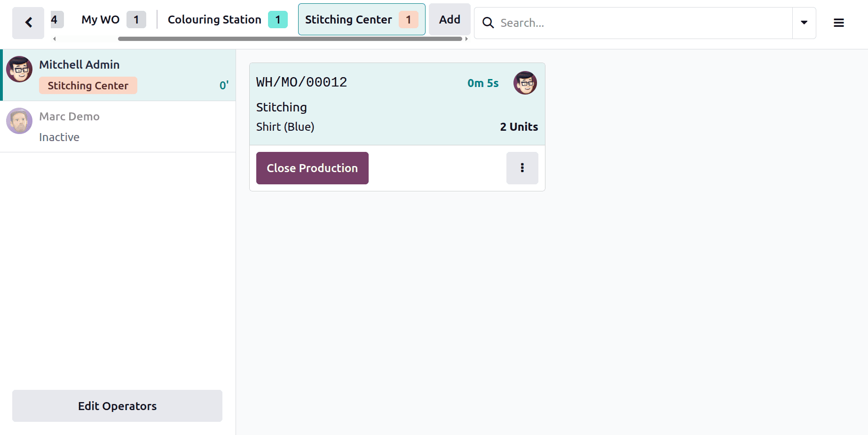The width and height of the screenshot is (868, 435).
Task: Click the Stitching Center count badge 1
Action: click(x=408, y=19)
